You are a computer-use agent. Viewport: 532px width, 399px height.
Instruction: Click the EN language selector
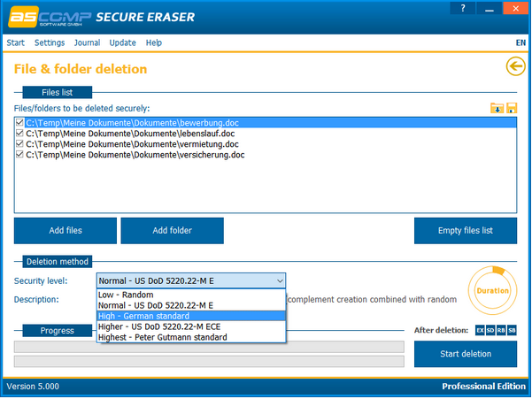pyautogui.click(x=520, y=42)
